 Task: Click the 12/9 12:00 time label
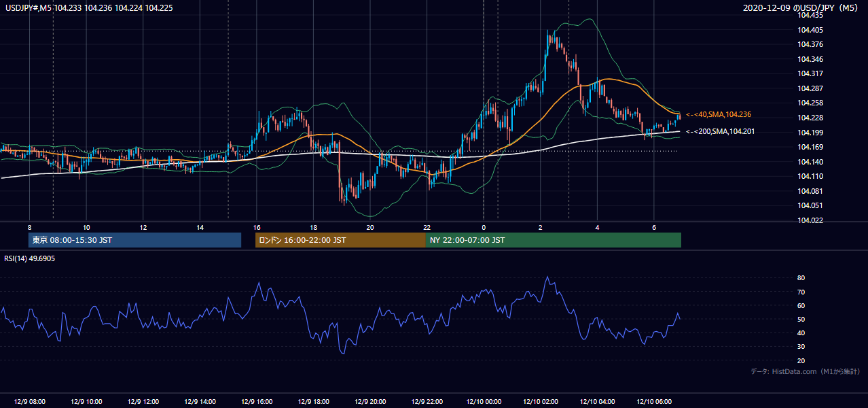tap(143, 401)
